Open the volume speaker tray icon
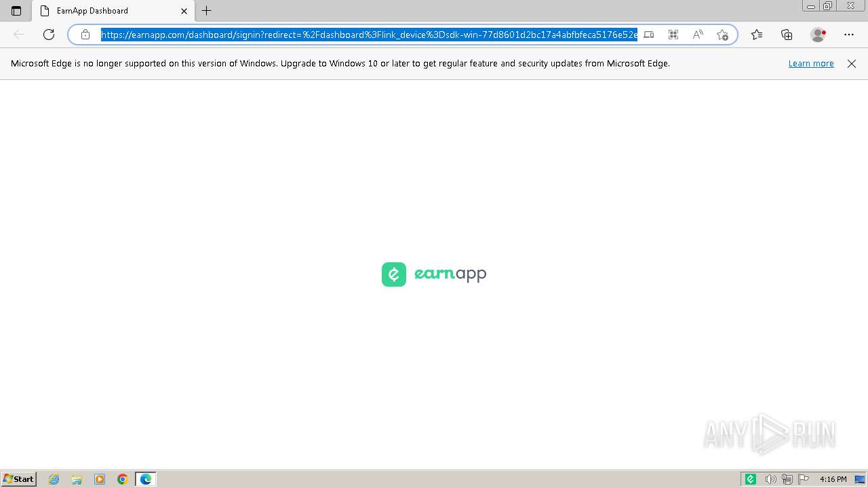 tap(770, 479)
